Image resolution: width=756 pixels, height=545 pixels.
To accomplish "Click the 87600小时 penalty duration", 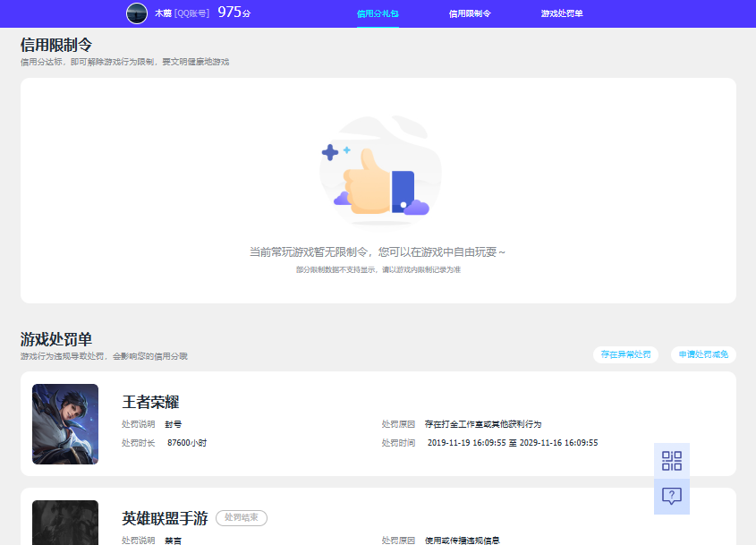I will point(187,443).
